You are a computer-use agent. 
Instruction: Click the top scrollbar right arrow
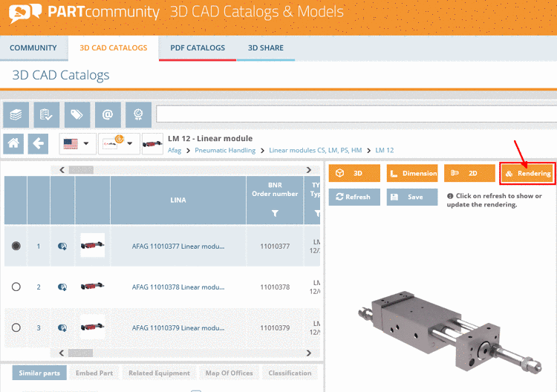(x=308, y=170)
